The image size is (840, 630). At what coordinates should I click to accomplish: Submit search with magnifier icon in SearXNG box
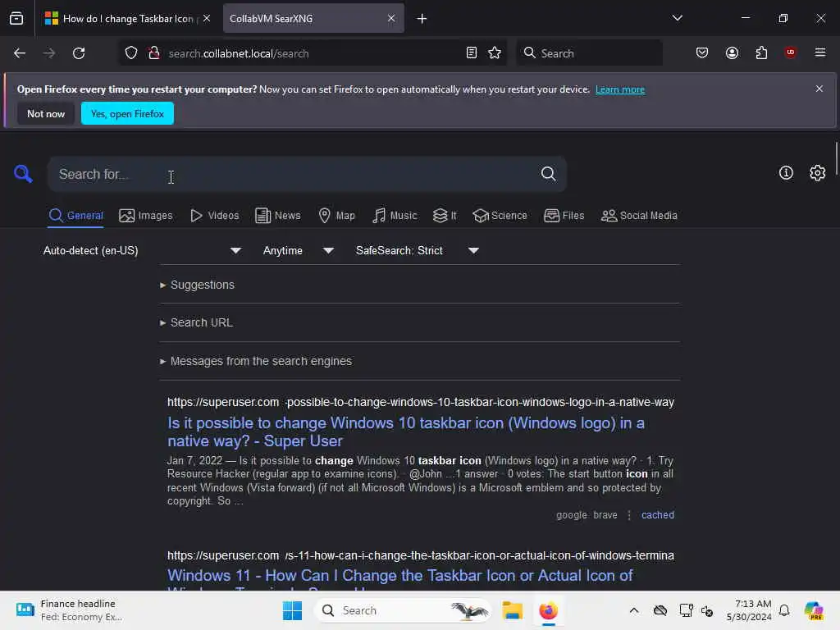[x=548, y=174]
